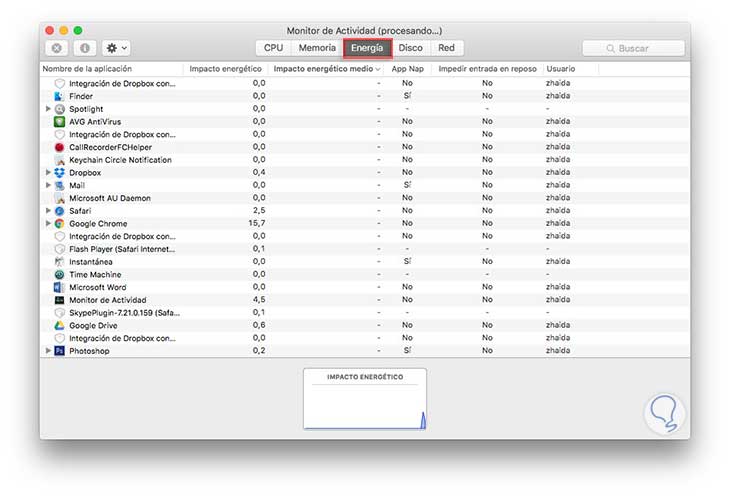This screenshot has width=730, height=496.
Task: Click the Mail app icon
Action: coord(59,185)
